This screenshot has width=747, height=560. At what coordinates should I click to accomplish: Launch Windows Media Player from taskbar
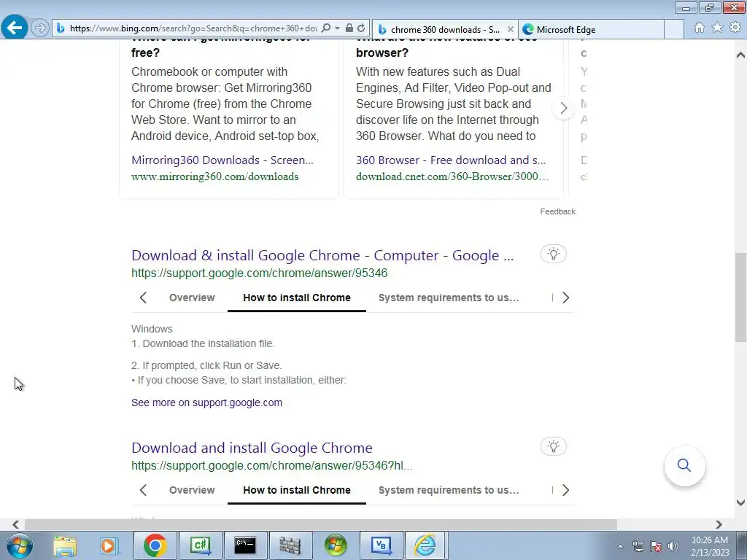(x=108, y=546)
